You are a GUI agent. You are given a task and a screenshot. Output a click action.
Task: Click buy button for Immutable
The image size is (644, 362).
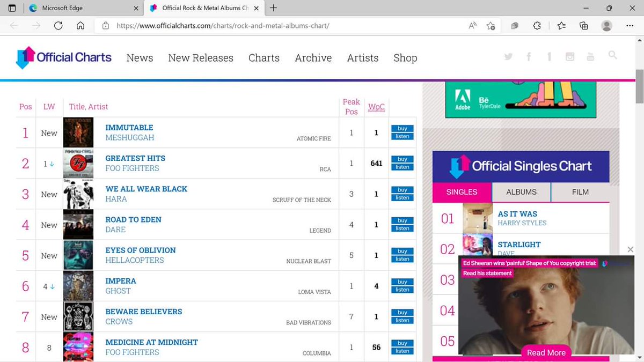point(402,129)
